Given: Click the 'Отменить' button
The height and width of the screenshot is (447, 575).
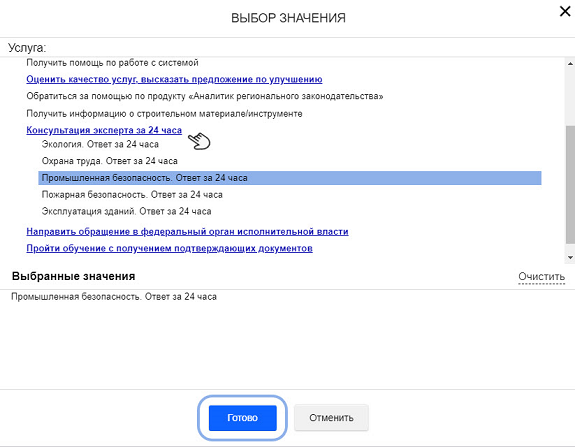Looking at the screenshot, I should pos(331,418).
